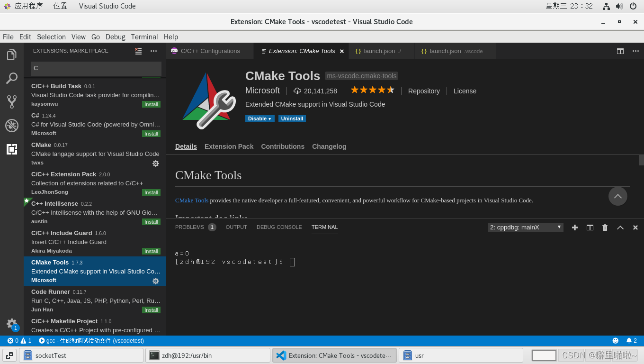Close the Extension: CMake Tools tab
Screen dimensions: 644x364
342,51
